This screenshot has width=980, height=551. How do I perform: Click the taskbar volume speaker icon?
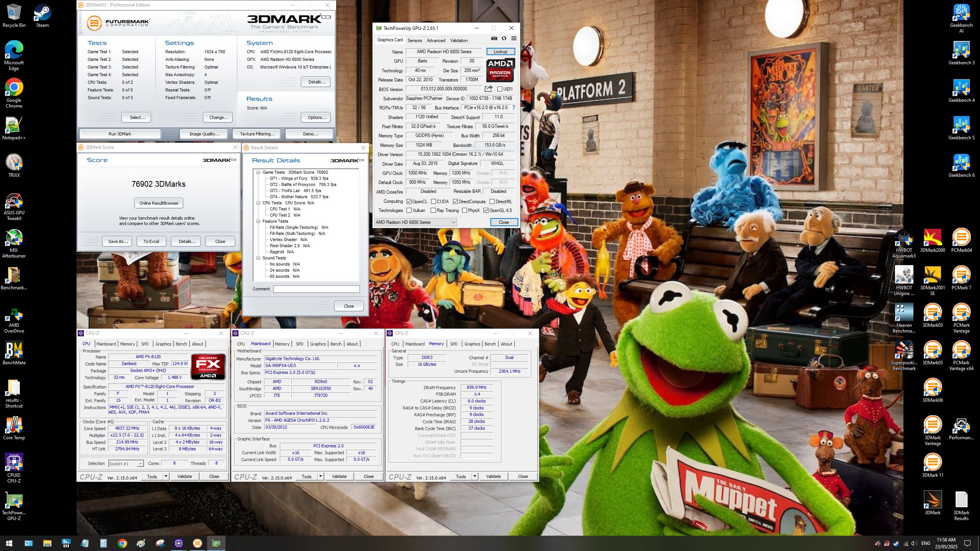click(x=914, y=543)
